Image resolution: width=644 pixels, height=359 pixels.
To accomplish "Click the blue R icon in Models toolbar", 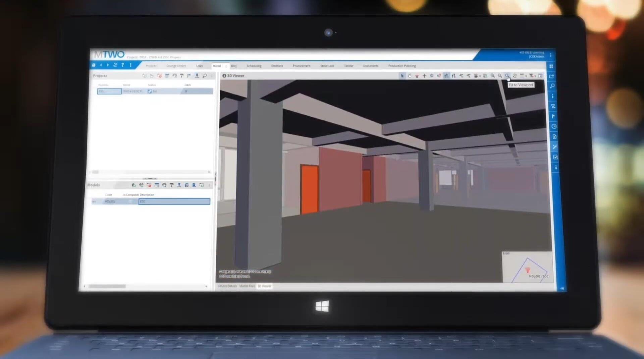I will [194, 185].
